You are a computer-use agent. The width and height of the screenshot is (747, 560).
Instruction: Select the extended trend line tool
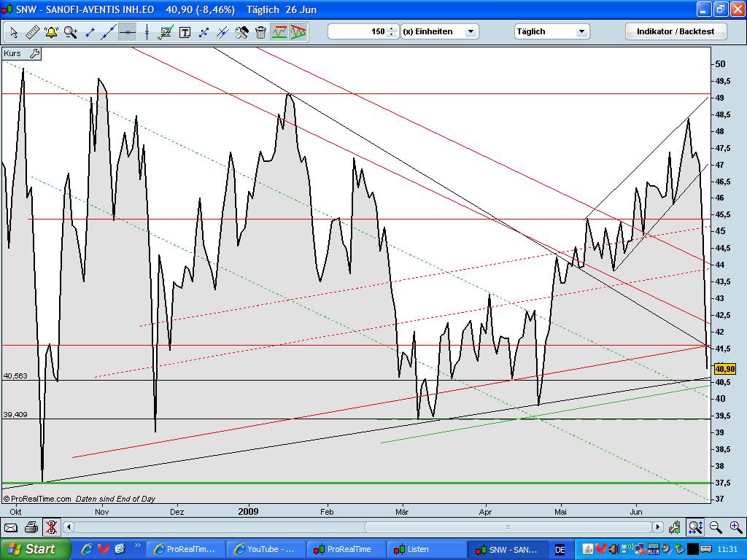[x=109, y=32]
